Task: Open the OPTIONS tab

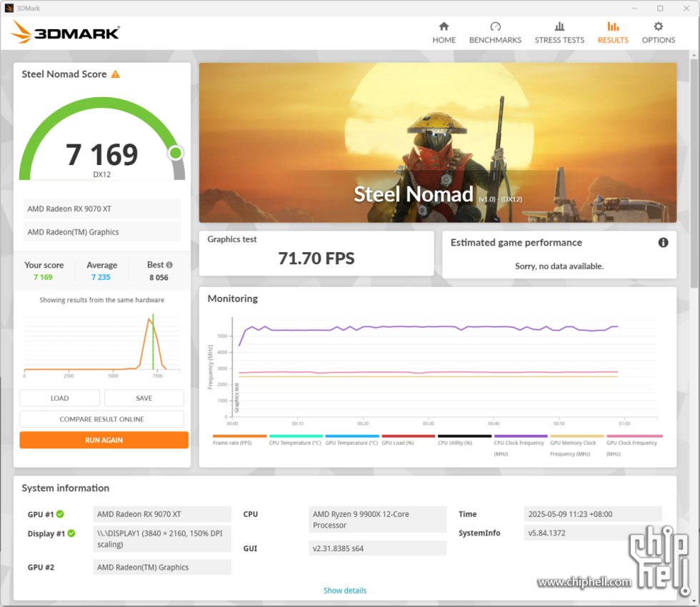Action: pyautogui.click(x=658, y=33)
